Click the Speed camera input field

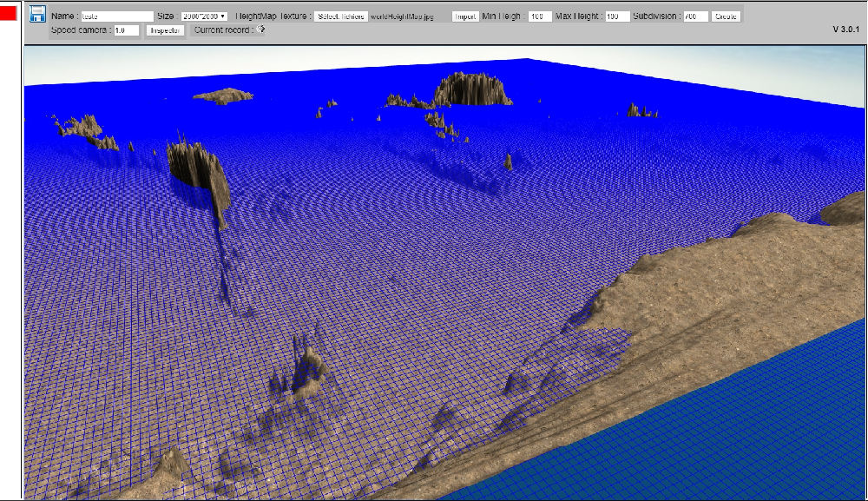click(126, 30)
